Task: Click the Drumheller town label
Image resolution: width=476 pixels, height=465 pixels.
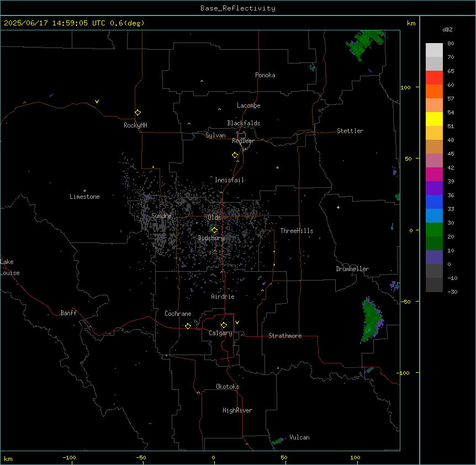Action: coord(352,269)
